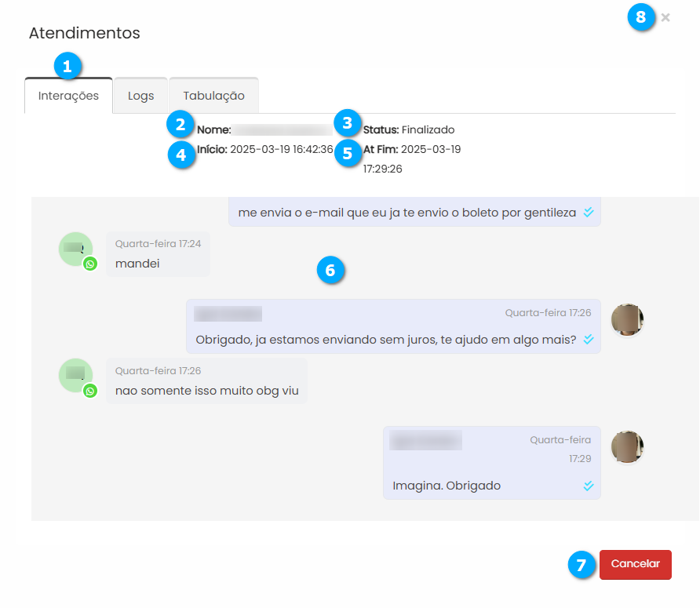Screen dimensions: 700x608
Task: Click read checkmarks on "te ajudo em algo mais?" message
Action: tap(589, 339)
